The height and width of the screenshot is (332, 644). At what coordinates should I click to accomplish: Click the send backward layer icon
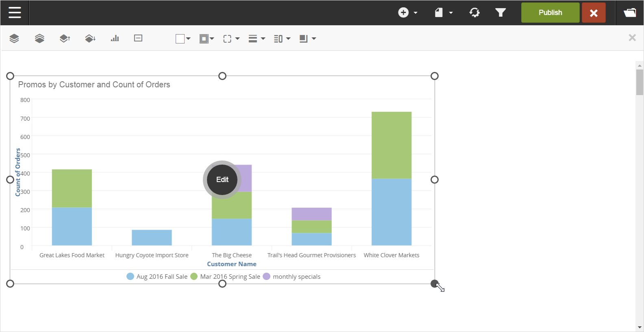(90, 39)
